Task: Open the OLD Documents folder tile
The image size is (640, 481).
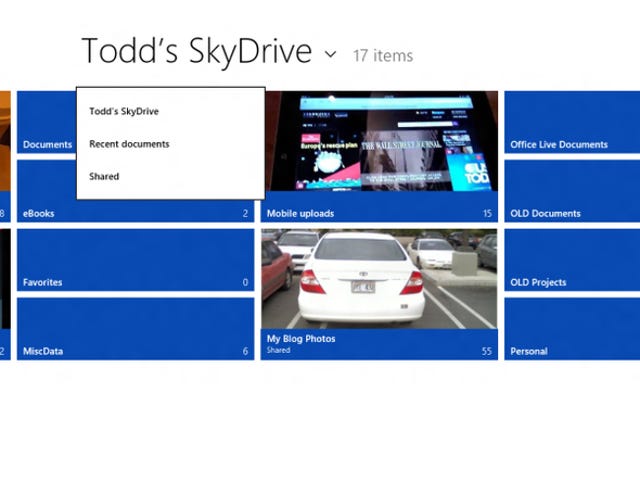Action: (572, 191)
